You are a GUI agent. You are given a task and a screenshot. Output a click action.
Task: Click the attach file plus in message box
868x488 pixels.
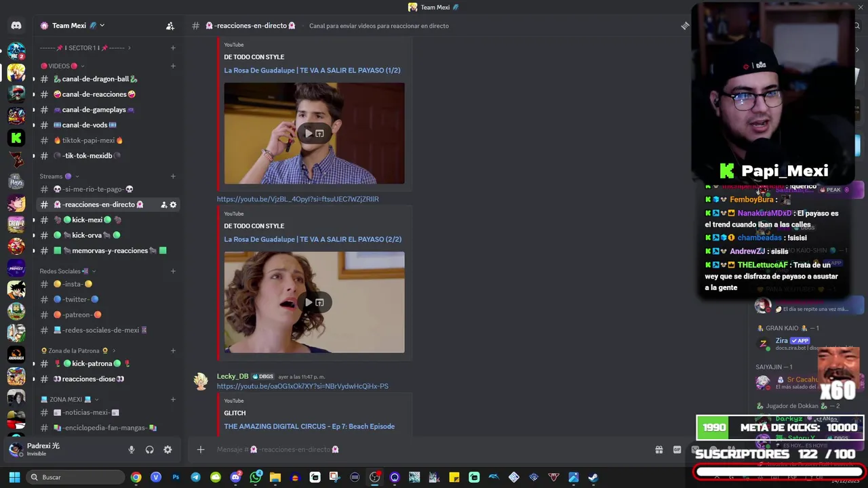click(x=200, y=449)
